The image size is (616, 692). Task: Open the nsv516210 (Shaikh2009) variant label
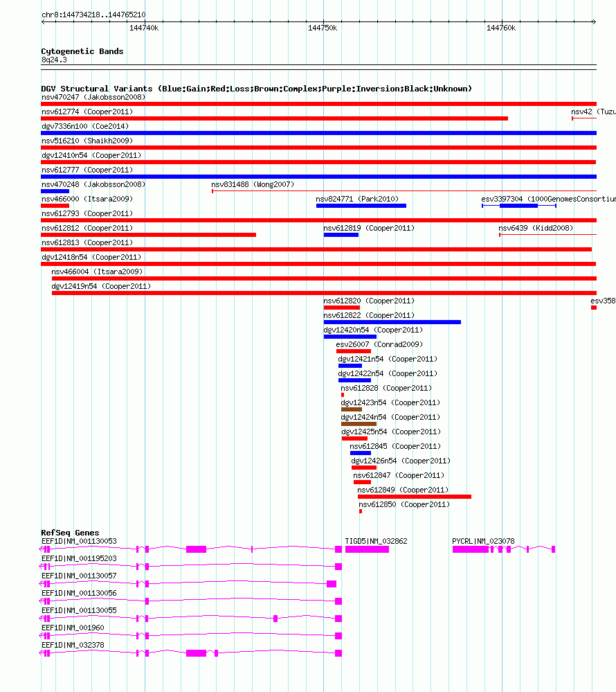(87, 141)
